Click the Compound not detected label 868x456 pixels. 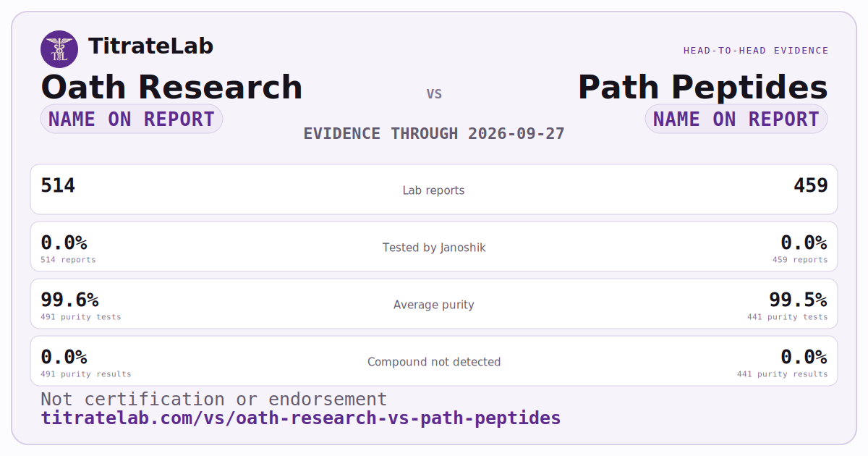pos(434,362)
